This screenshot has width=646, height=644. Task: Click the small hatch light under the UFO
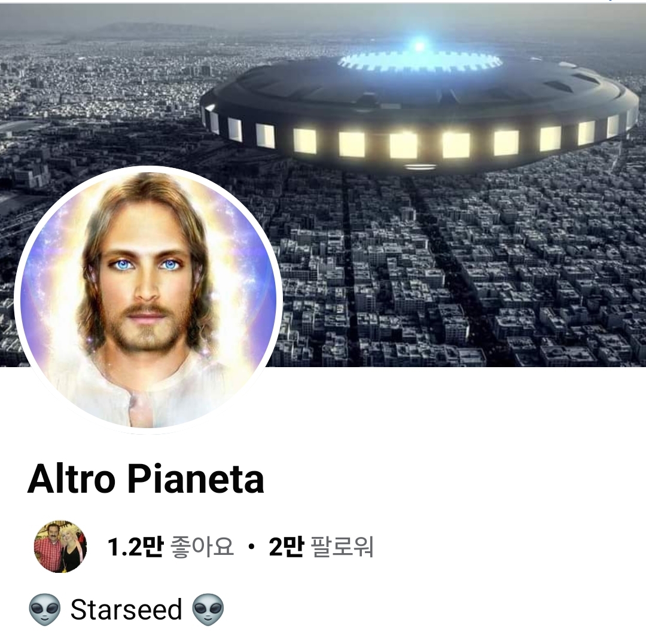[x=419, y=167]
